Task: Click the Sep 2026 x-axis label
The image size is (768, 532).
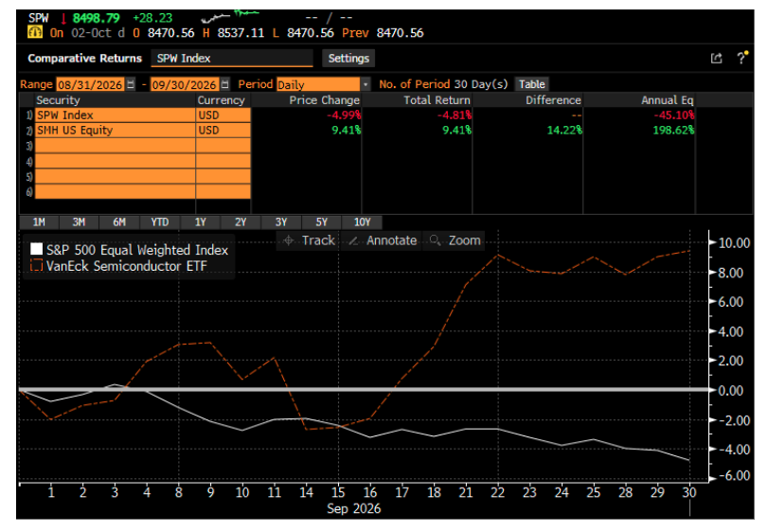Action: [353, 508]
